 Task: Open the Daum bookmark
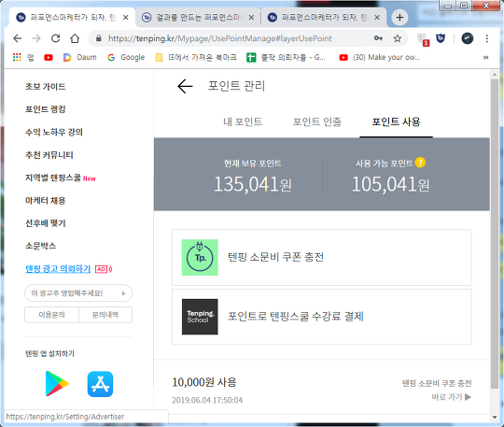[x=80, y=57]
